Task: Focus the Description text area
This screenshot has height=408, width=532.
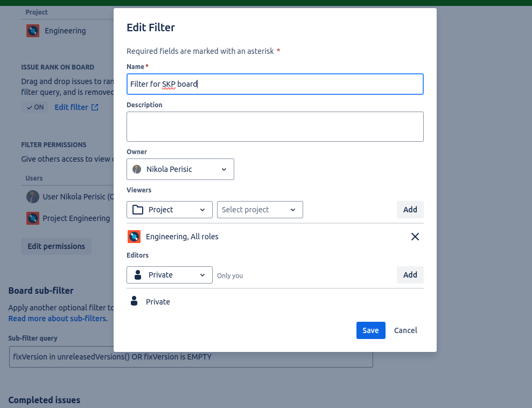Action: tap(275, 127)
